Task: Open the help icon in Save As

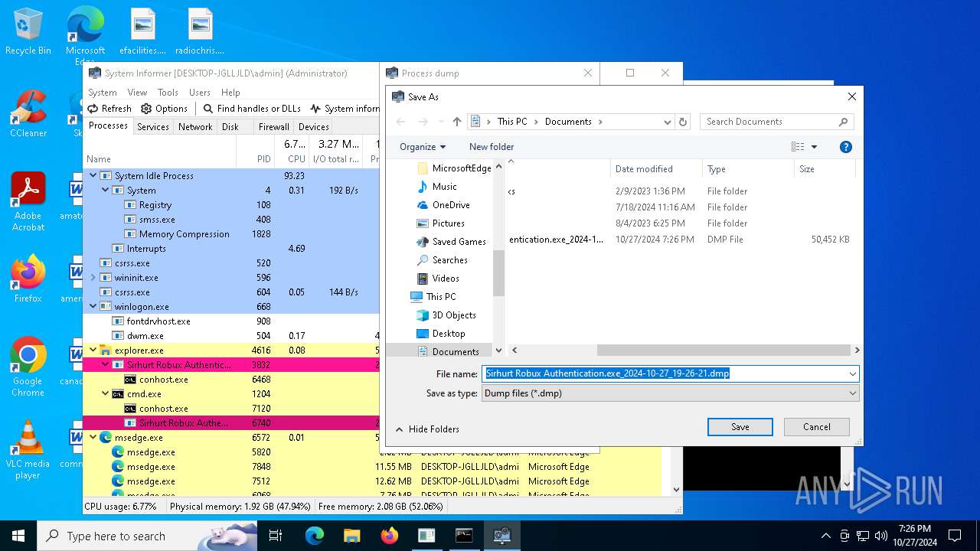Action: [846, 147]
